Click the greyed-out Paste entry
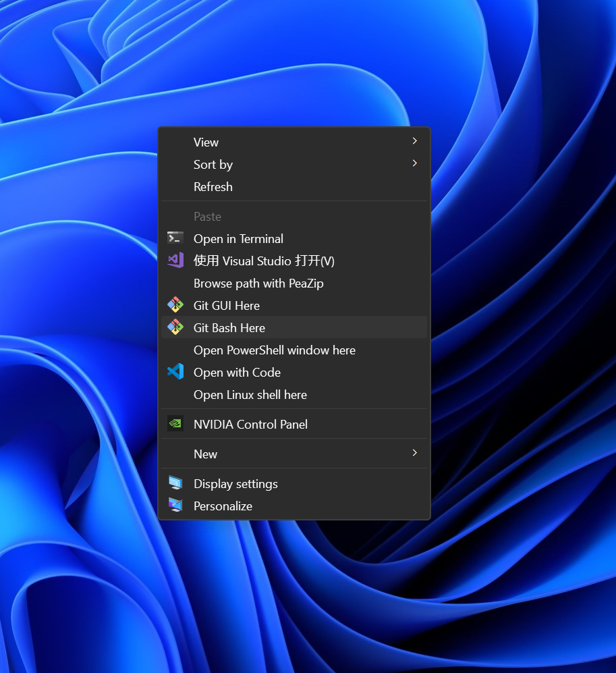 (x=207, y=217)
